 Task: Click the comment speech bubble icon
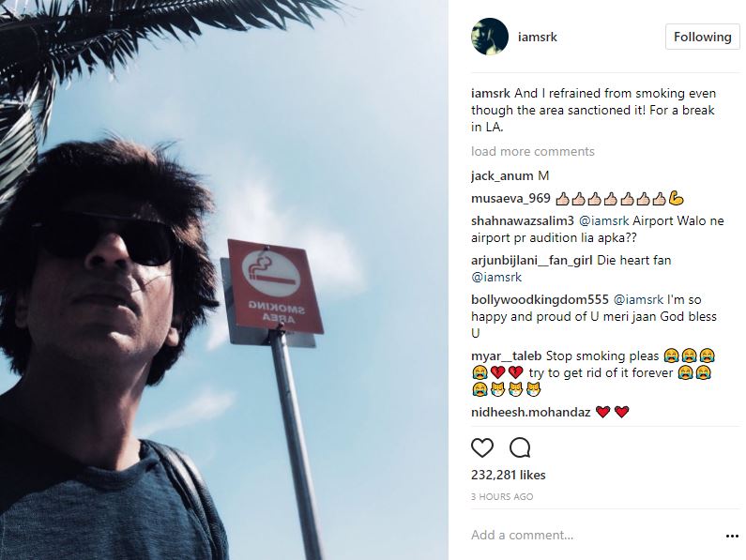pos(520,447)
